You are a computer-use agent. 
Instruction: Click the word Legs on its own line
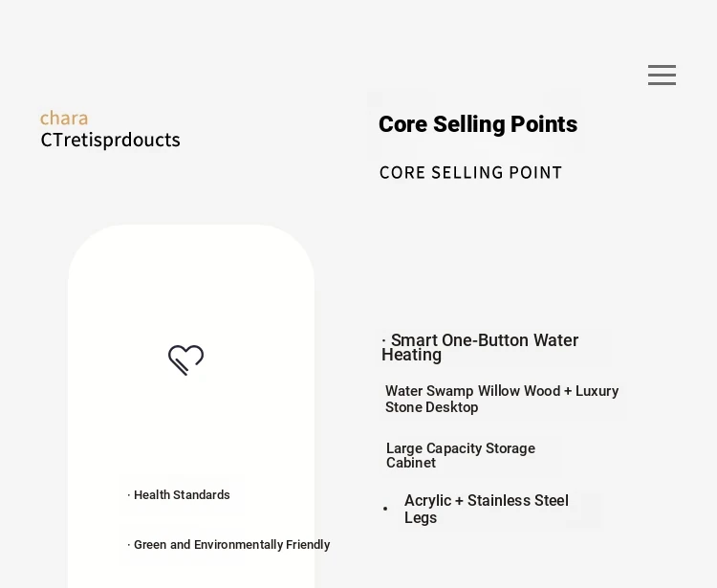pyautogui.click(x=421, y=517)
